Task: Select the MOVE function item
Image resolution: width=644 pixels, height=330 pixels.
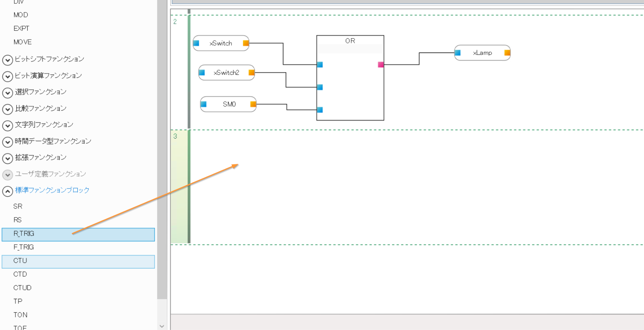Action: pyautogui.click(x=23, y=42)
